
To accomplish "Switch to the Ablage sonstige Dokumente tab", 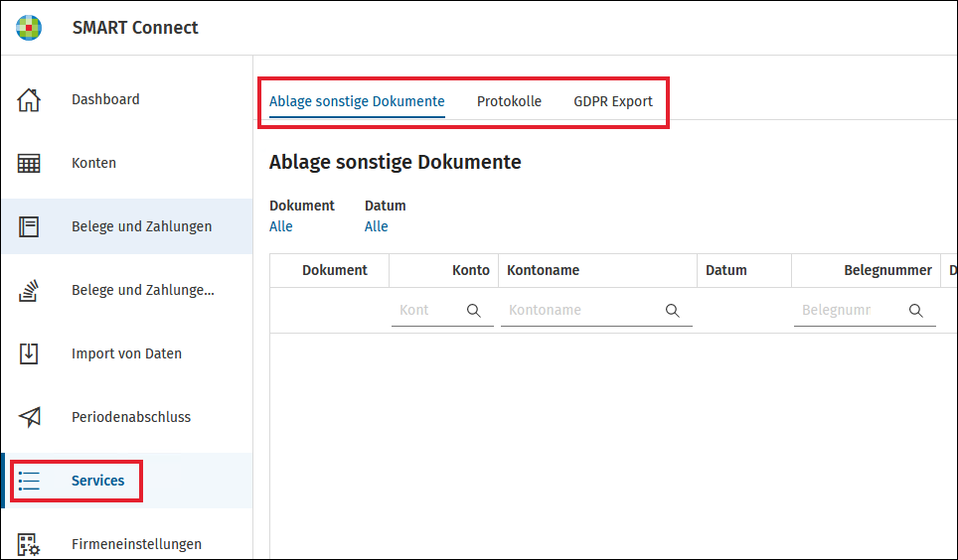I will [x=357, y=101].
